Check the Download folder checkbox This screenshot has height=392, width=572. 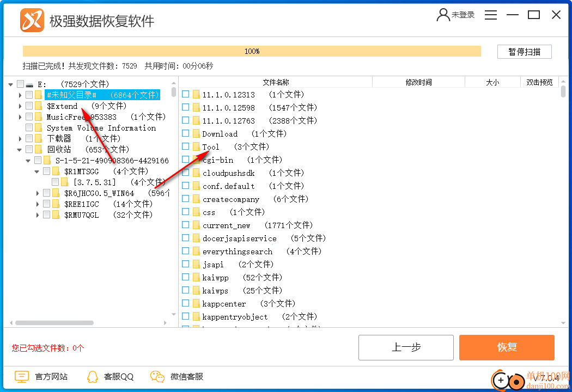[x=186, y=133]
